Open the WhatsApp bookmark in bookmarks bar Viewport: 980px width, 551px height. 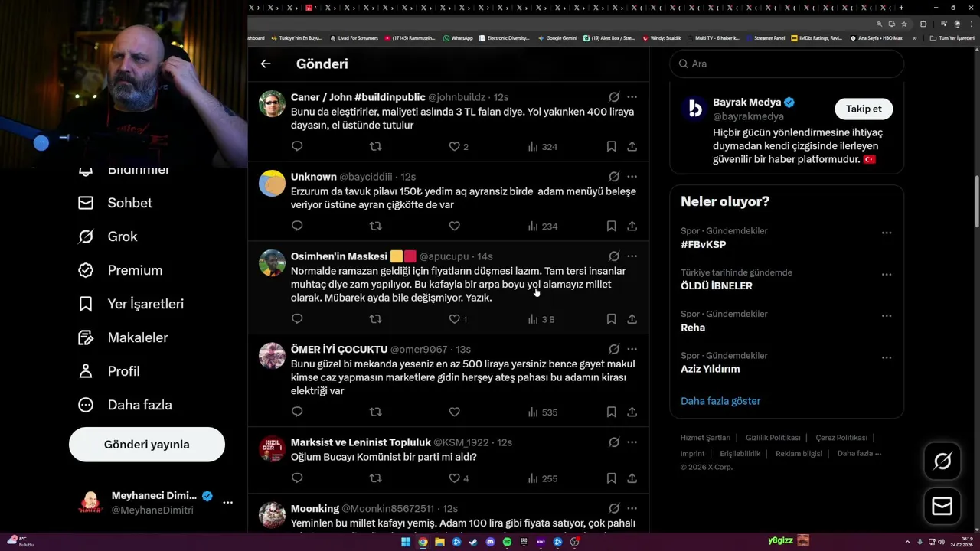pyautogui.click(x=458, y=37)
